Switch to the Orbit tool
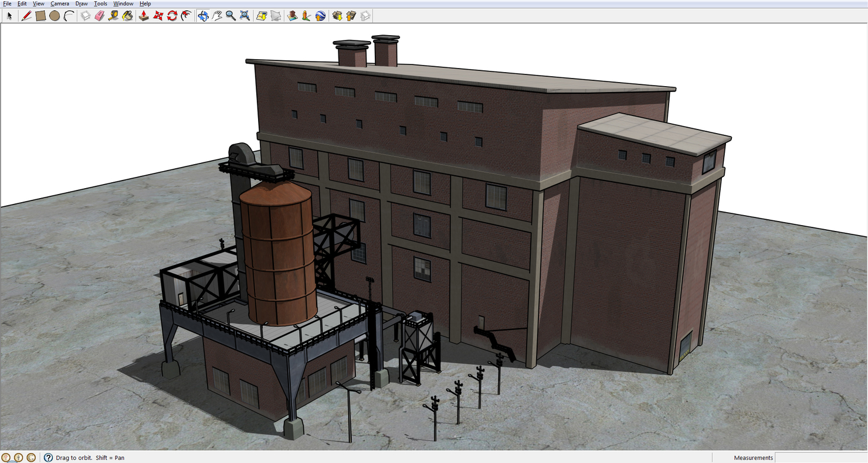Image resolution: width=868 pixels, height=463 pixels. pos(202,16)
